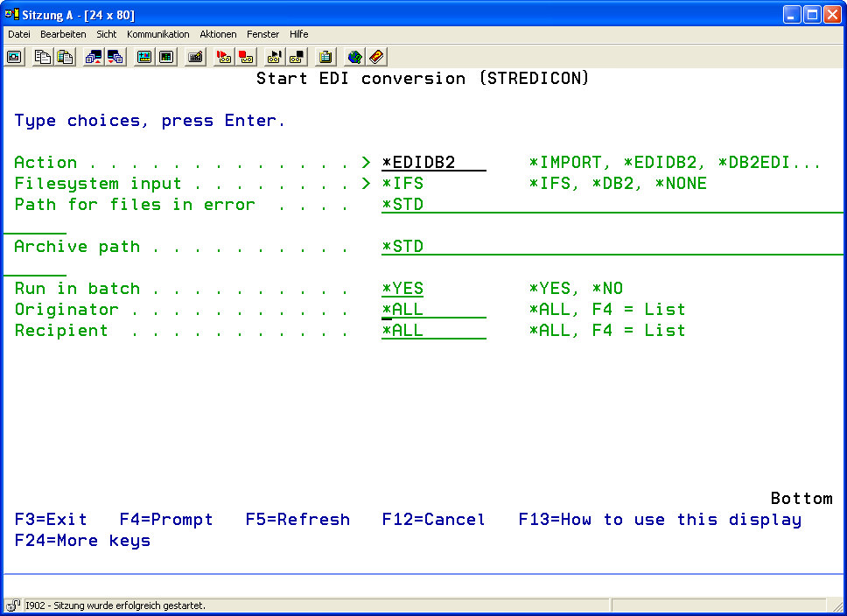Click the Run in batch *YES field
847x616 pixels.
pos(402,289)
